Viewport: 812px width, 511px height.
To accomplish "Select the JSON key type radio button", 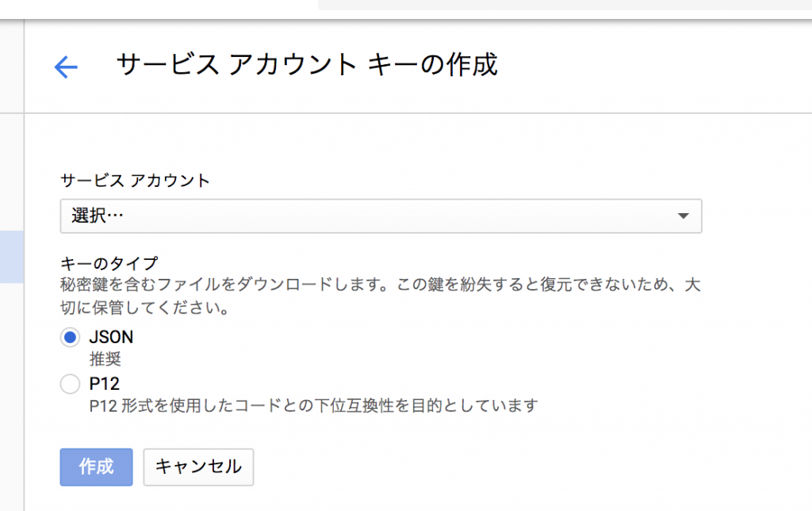I will click(x=70, y=337).
